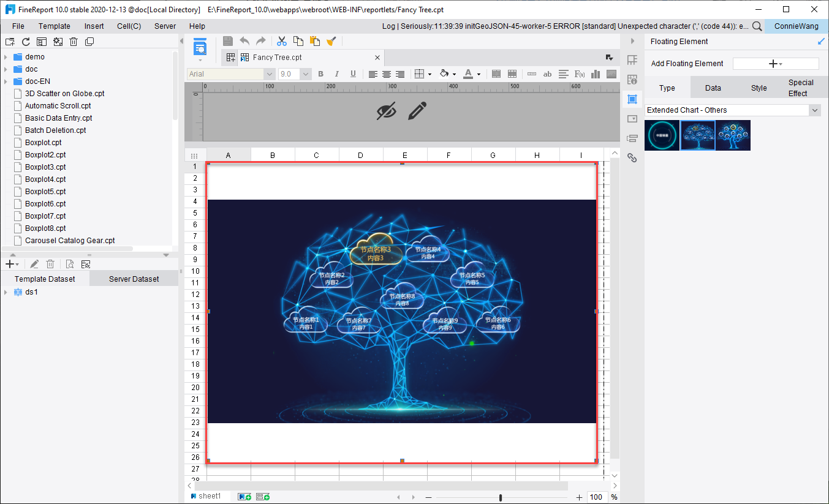This screenshot has height=504, width=829.
Task: Open the Extended Chart - Others dropdown
Action: (814, 110)
